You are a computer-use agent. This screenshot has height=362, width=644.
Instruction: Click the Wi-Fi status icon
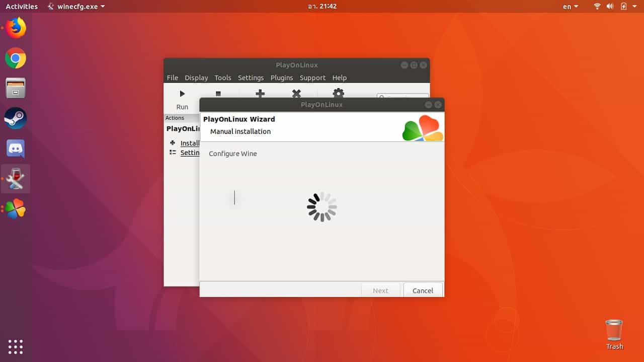pyautogui.click(x=597, y=7)
